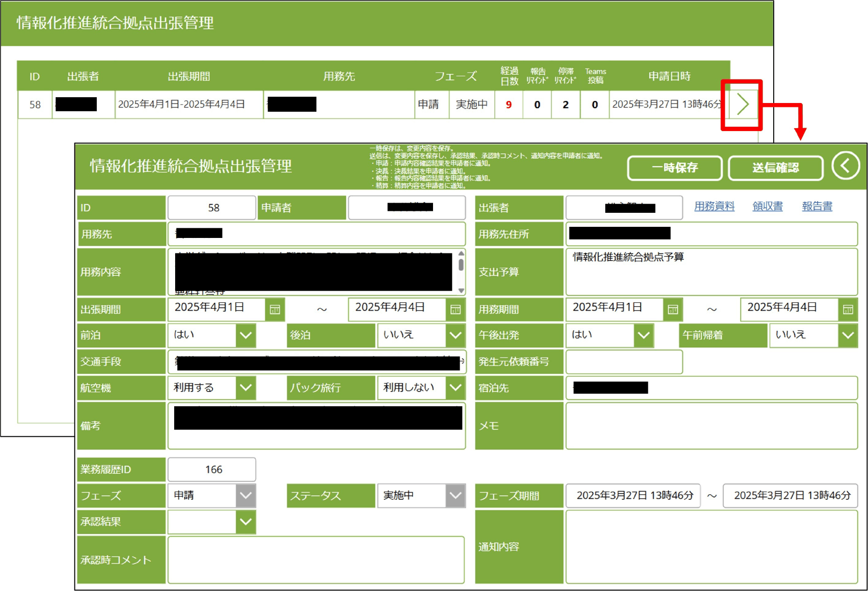Click 申請日時 cell 2025年3月27日 13時46分
The height and width of the screenshot is (591, 868).
[668, 104]
